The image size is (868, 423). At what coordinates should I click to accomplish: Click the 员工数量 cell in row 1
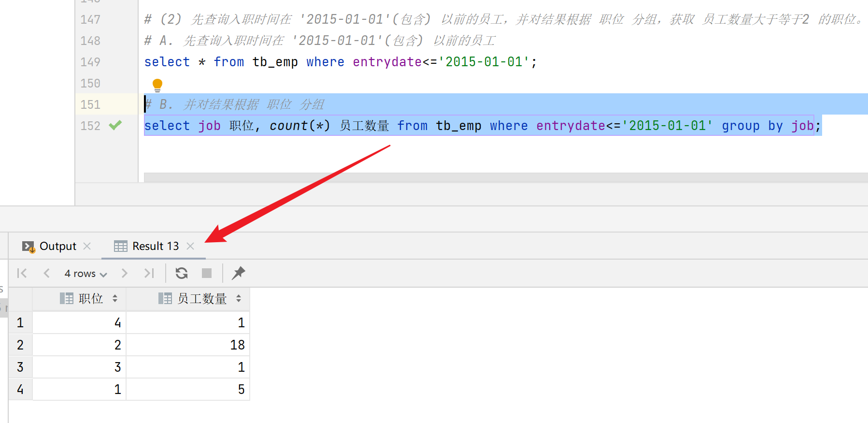188,322
